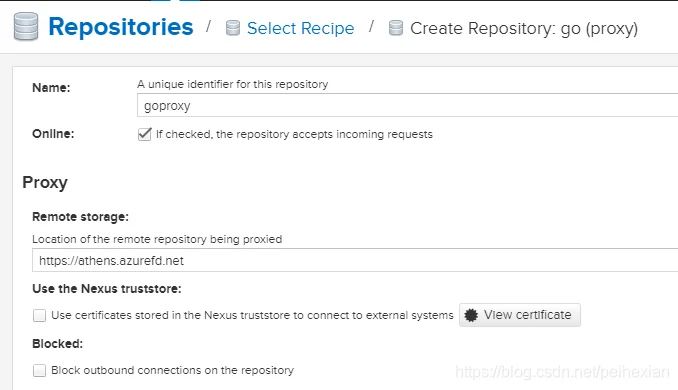
Task: Uncheck the Online checkbox
Action: pyautogui.click(x=145, y=134)
